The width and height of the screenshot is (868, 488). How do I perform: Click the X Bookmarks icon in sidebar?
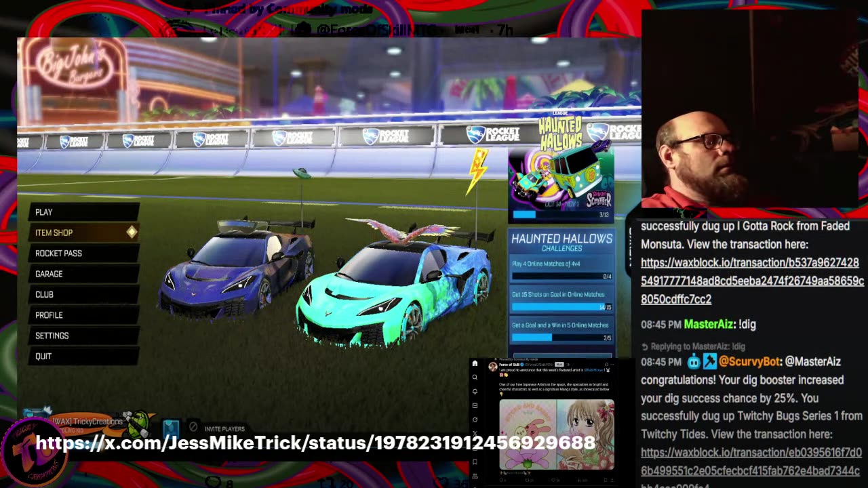475,462
